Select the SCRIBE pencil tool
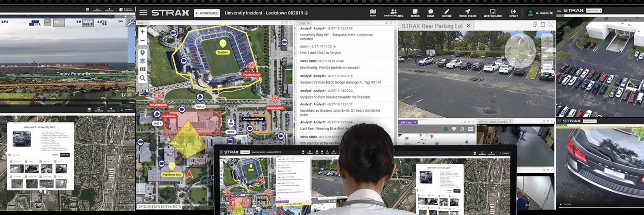644x215 pixels. pyautogui.click(x=447, y=13)
